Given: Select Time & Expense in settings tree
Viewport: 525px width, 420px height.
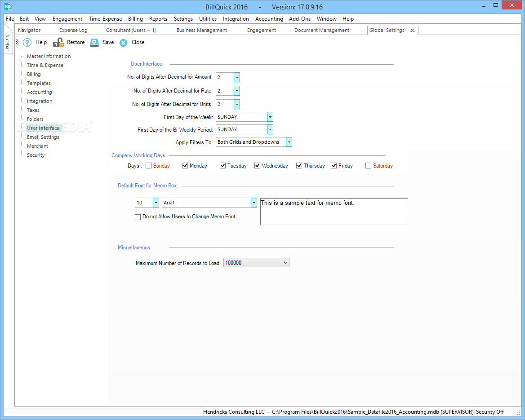Looking at the screenshot, I should coord(45,65).
